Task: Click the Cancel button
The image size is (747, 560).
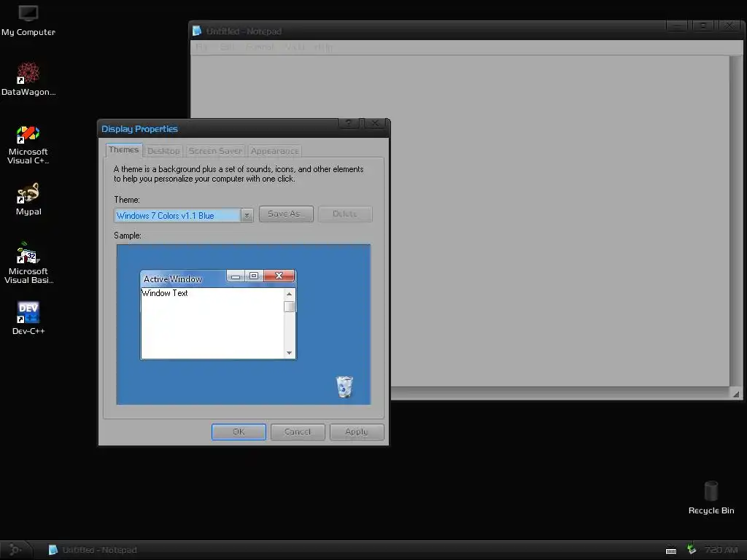Action: [x=298, y=432]
